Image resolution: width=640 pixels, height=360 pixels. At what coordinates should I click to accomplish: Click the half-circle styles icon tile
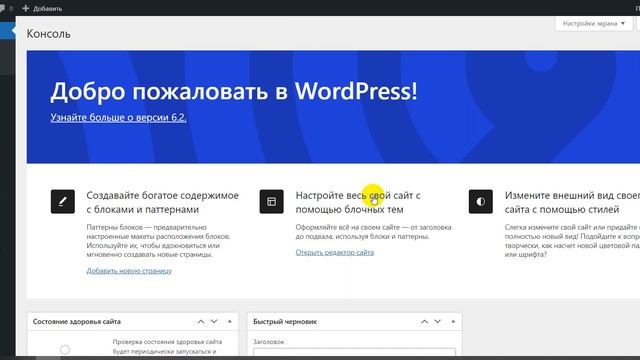[x=480, y=201]
